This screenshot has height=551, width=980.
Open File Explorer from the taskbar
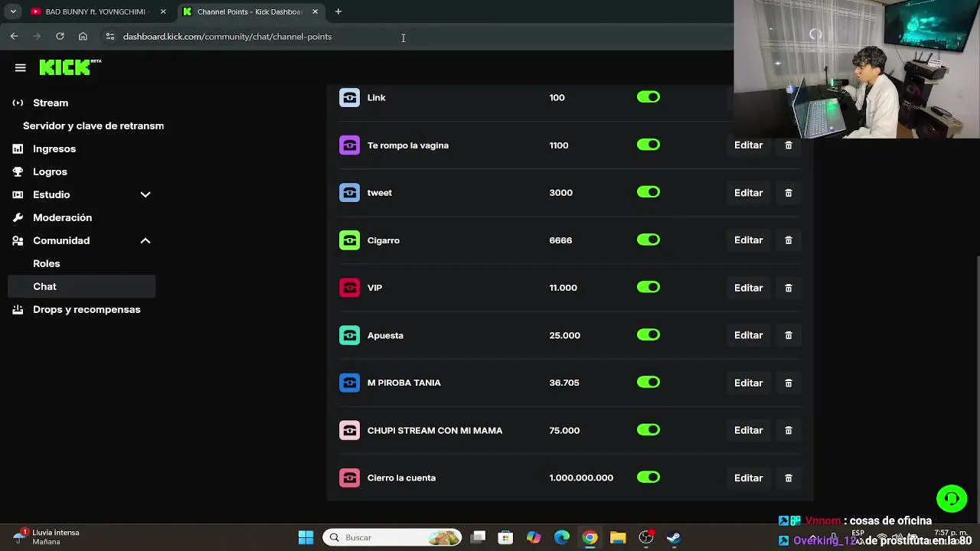tap(618, 537)
